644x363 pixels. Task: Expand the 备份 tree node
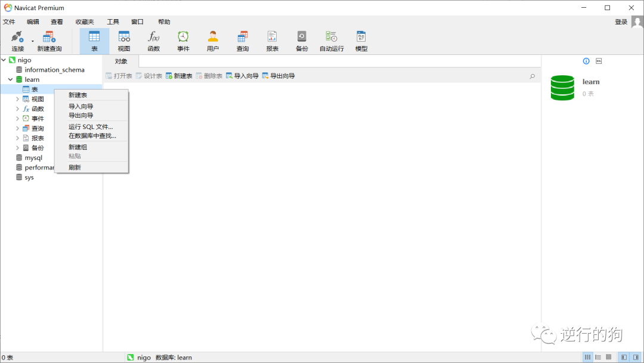(x=17, y=147)
